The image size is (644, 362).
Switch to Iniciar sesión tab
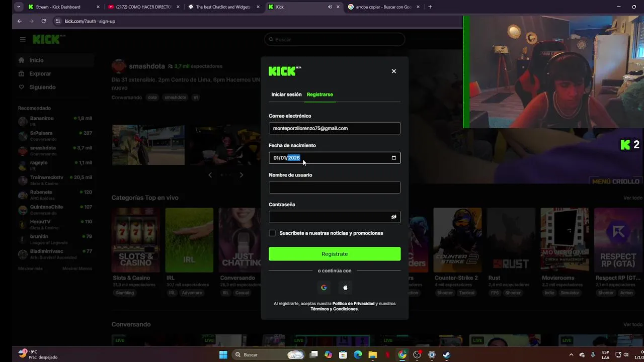pos(286,95)
